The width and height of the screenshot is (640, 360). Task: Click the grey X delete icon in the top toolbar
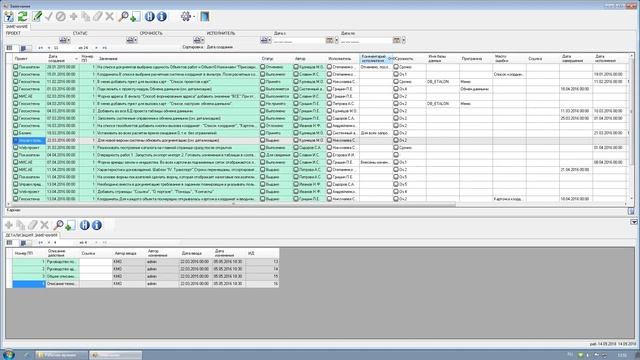point(109,16)
